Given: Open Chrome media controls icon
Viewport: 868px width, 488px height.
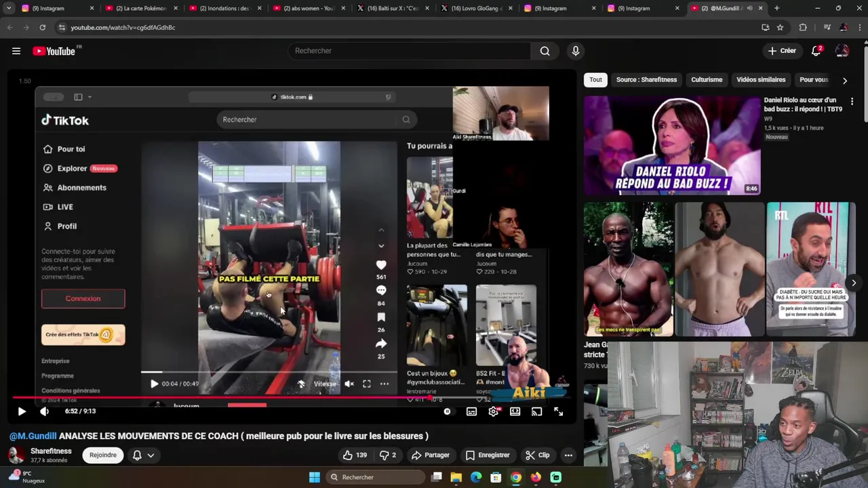Looking at the screenshot, I should 827,27.
